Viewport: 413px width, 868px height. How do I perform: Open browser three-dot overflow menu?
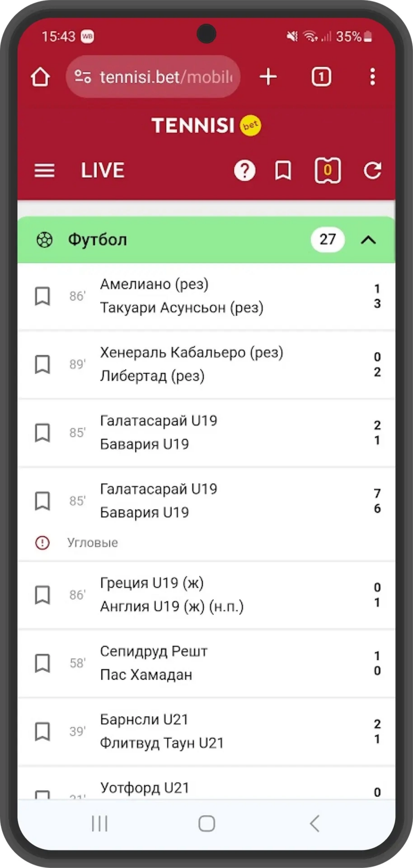[x=372, y=77]
